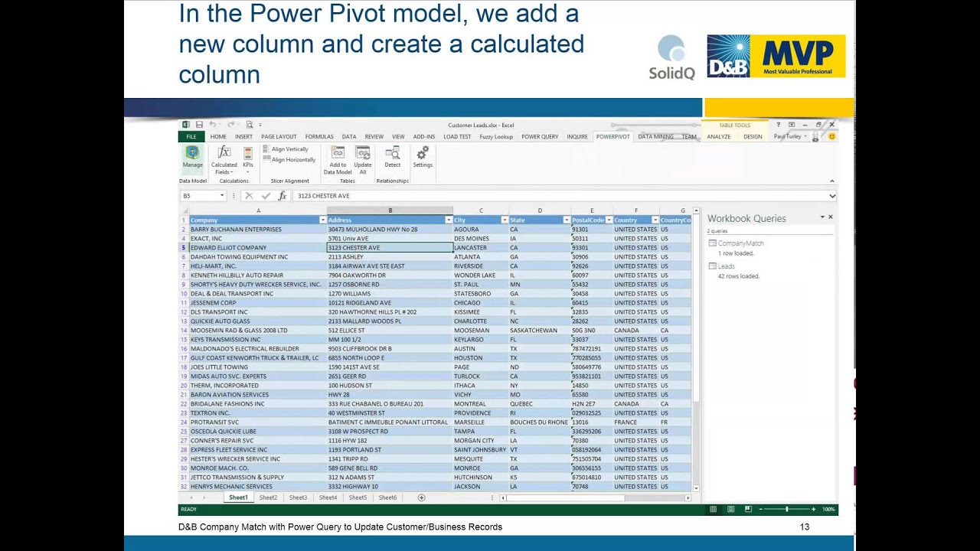
Task: Click the 100% zoom level
Action: [x=828, y=510]
